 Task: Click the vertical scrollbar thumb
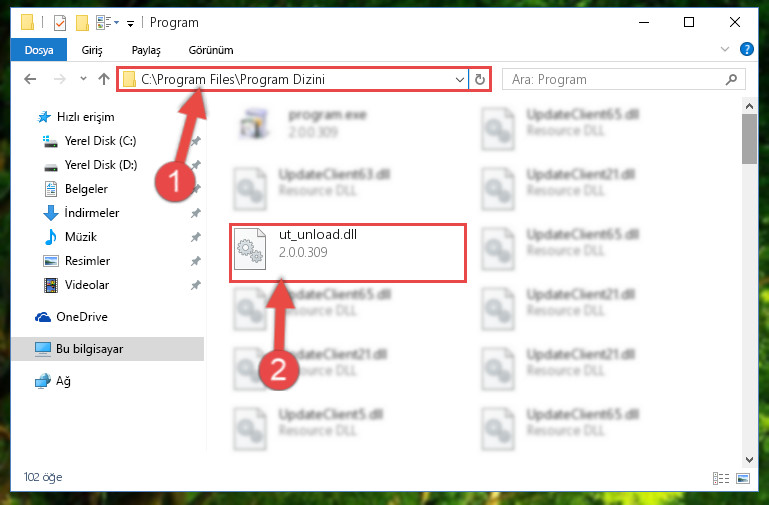pyautogui.click(x=749, y=139)
